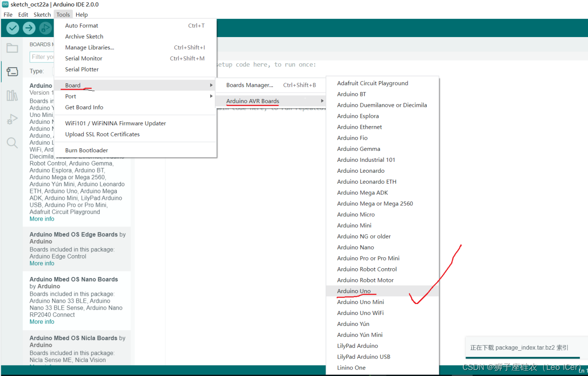Select Arduino Pro or Pro Mini
Viewport: 588px width, 376px height.
pos(383,258)
